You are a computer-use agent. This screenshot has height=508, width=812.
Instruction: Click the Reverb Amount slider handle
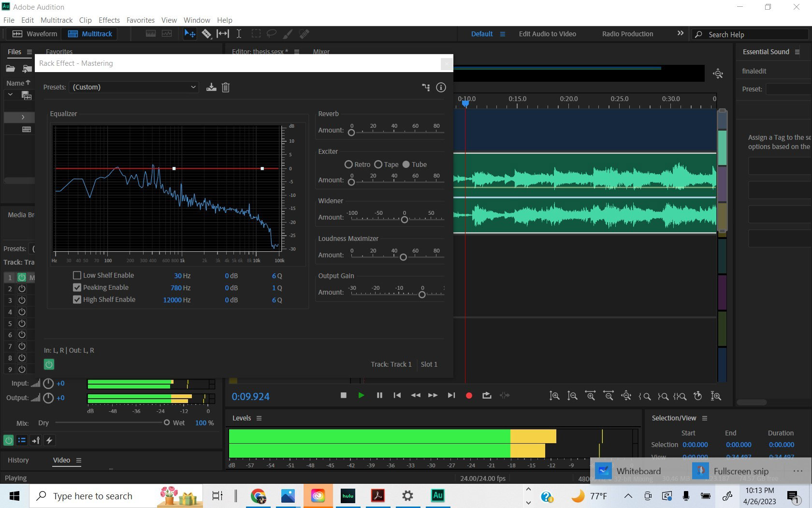(x=351, y=132)
